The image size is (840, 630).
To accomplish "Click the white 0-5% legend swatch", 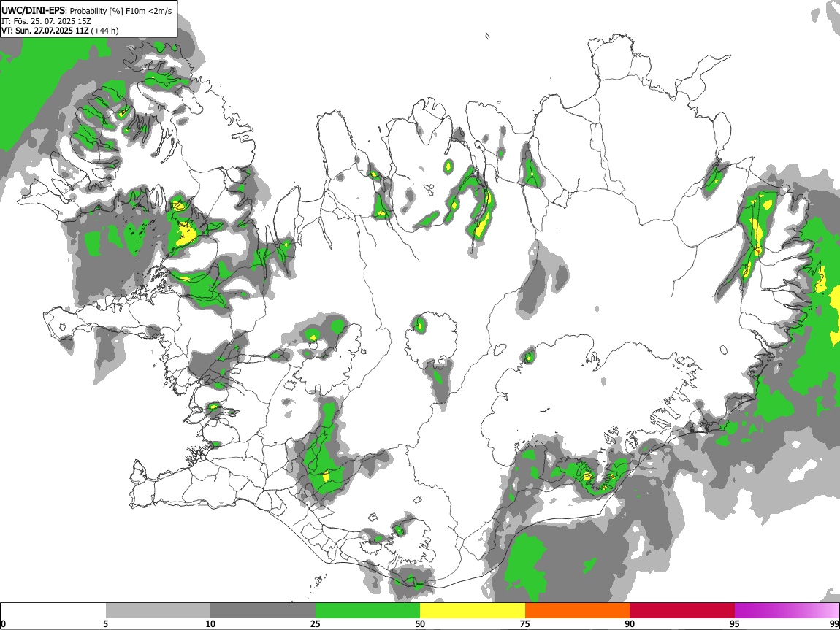I will [x=53, y=610].
